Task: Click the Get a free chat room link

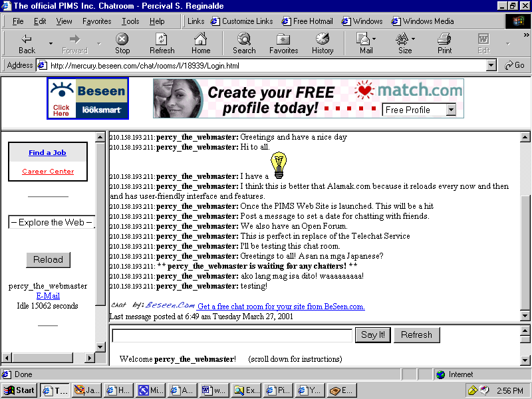Action: point(281,307)
